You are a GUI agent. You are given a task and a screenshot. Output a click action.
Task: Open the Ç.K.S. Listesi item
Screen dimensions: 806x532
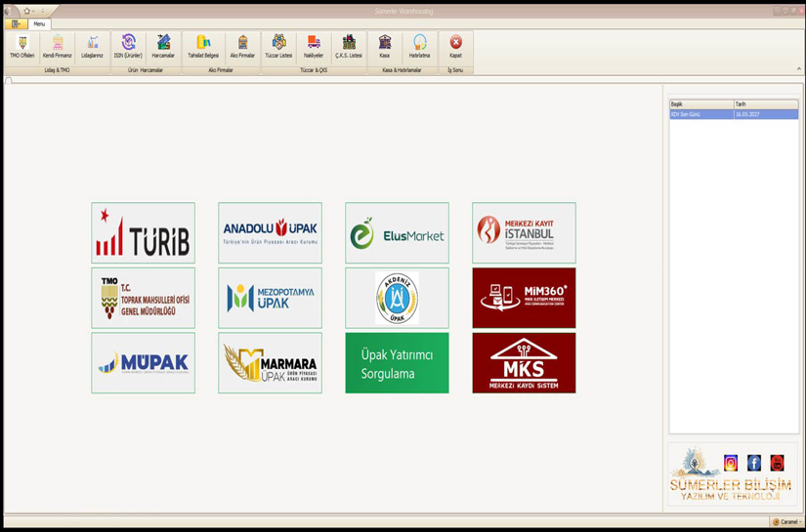tap(349, 47)
